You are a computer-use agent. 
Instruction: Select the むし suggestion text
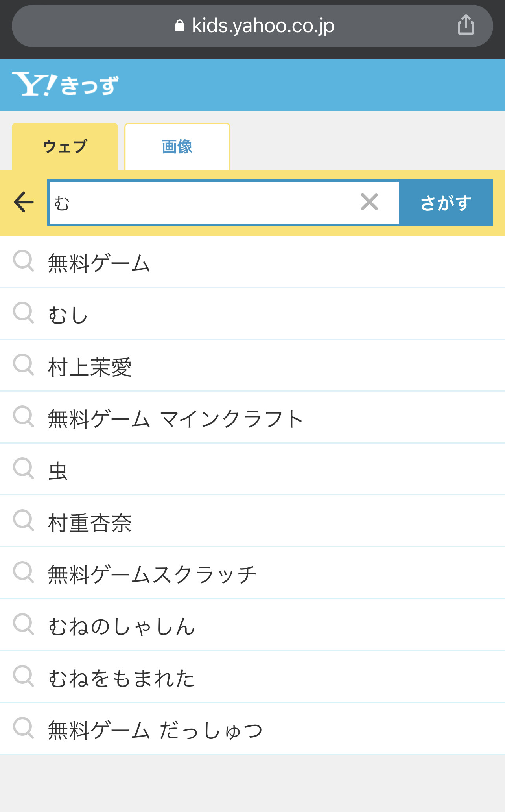68,315
